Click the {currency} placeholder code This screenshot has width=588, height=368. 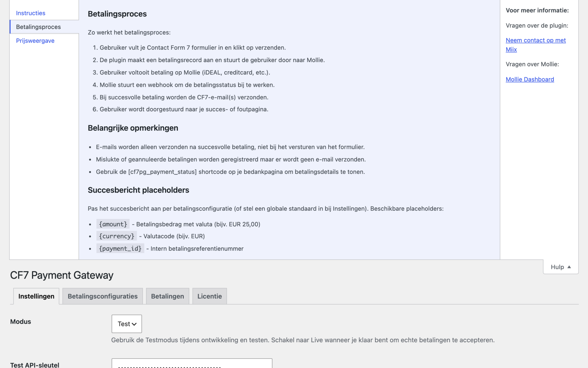tap(117, 236)
